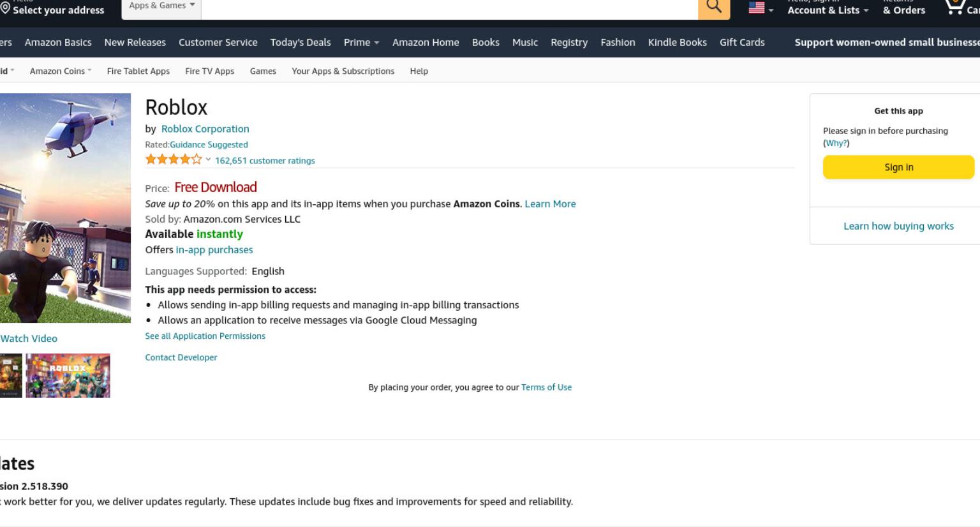
Task: Open Gift Cards page
Action: [742, 42]
